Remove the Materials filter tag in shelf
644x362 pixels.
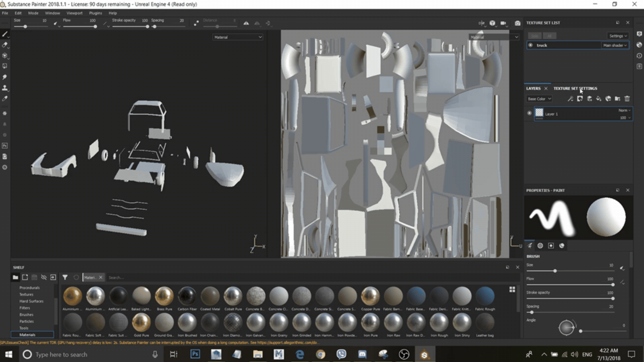100,278
